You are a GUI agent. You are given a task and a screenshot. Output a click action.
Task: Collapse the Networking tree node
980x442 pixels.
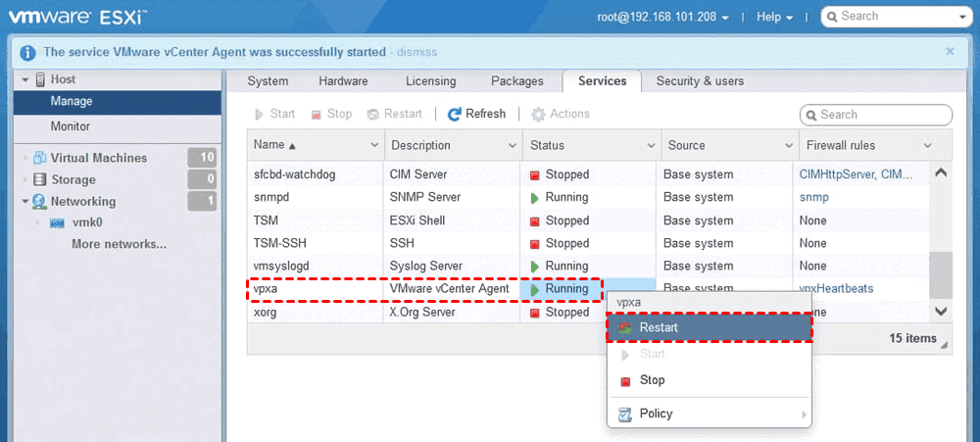tap(25, 202)
